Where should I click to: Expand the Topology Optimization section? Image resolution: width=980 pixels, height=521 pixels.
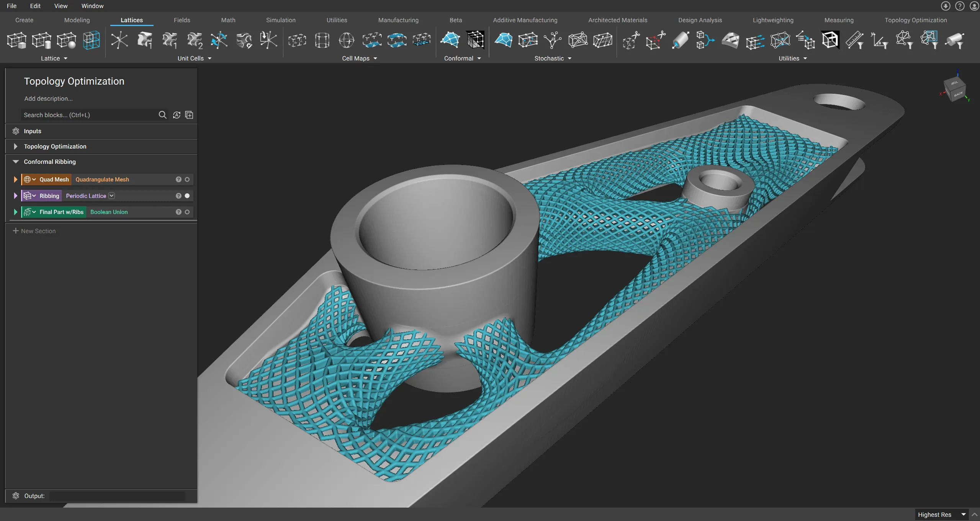point(15,147)
